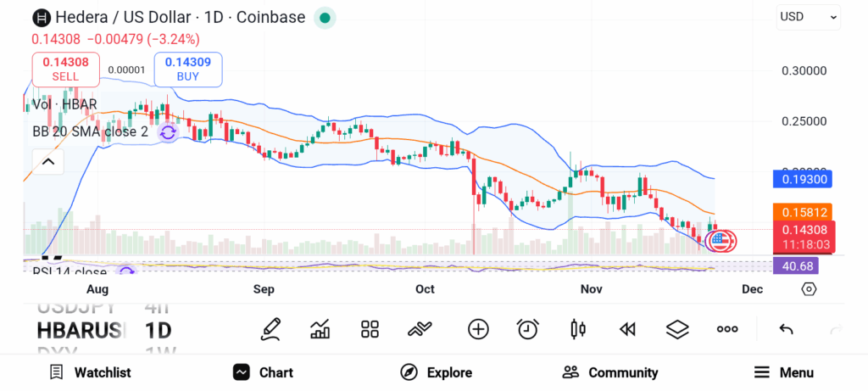Open chart settings hexagon icon
Screen dimensions: 868x391
809,289
